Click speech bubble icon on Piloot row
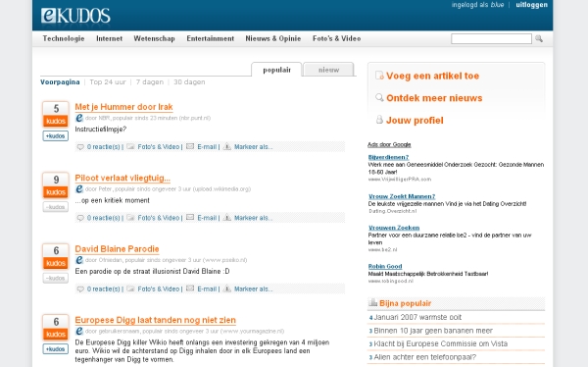 pos(80,218)
